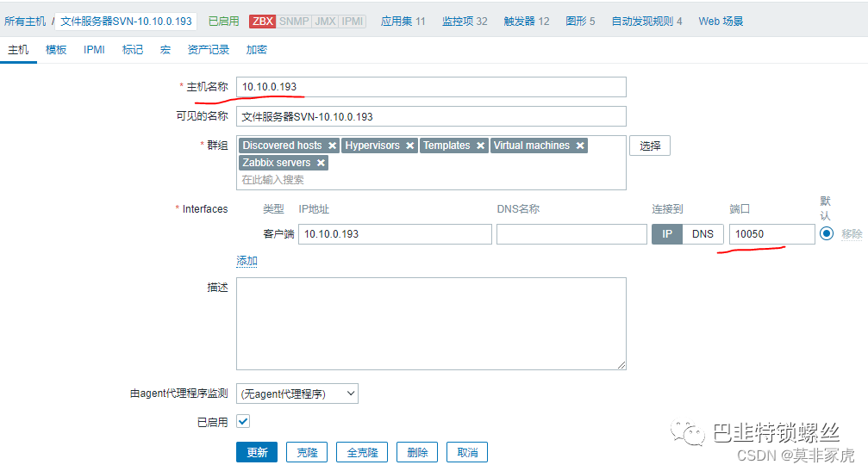The image size is (868, 471).
Task: Open 触发器 12 link
Action: pos(527,21)
